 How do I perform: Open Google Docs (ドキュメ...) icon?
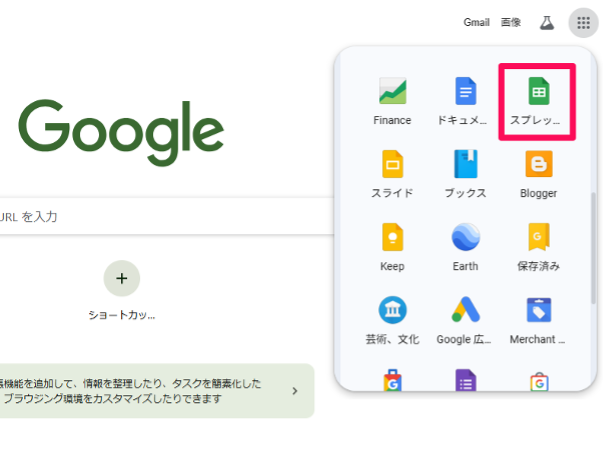click(x=465, y=91)
